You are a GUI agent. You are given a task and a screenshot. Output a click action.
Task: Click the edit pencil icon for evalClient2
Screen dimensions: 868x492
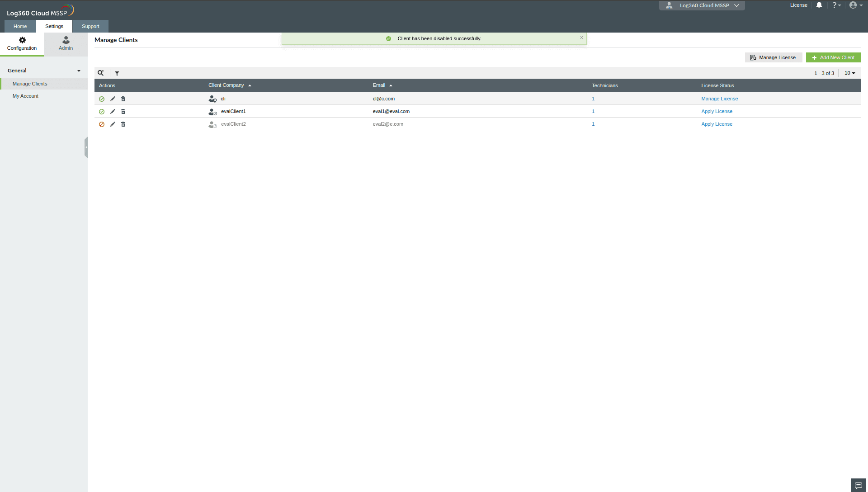pyautogui.click(x=112, y=124)
